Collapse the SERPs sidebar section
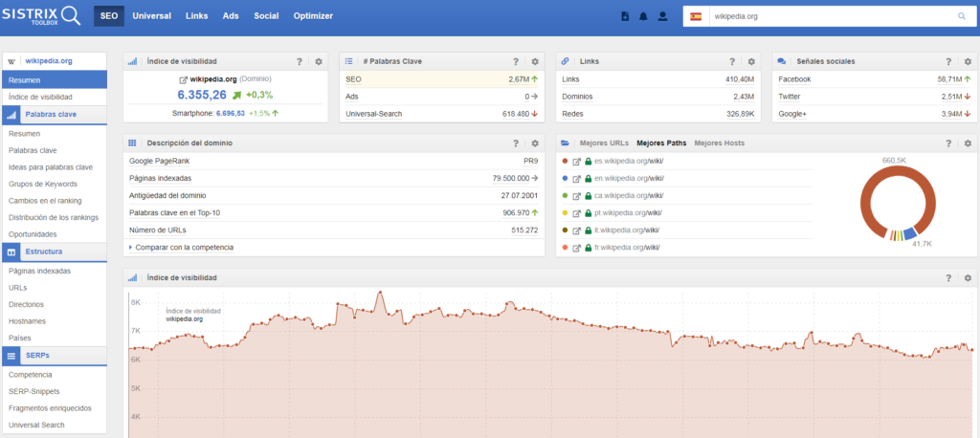Viewport: 980px width, 438px height. [55, 355]
